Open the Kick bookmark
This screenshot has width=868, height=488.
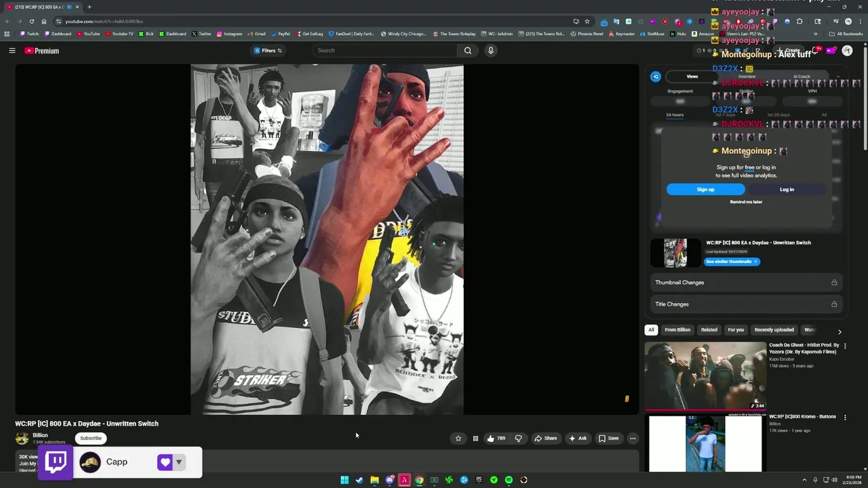[146, 34]
